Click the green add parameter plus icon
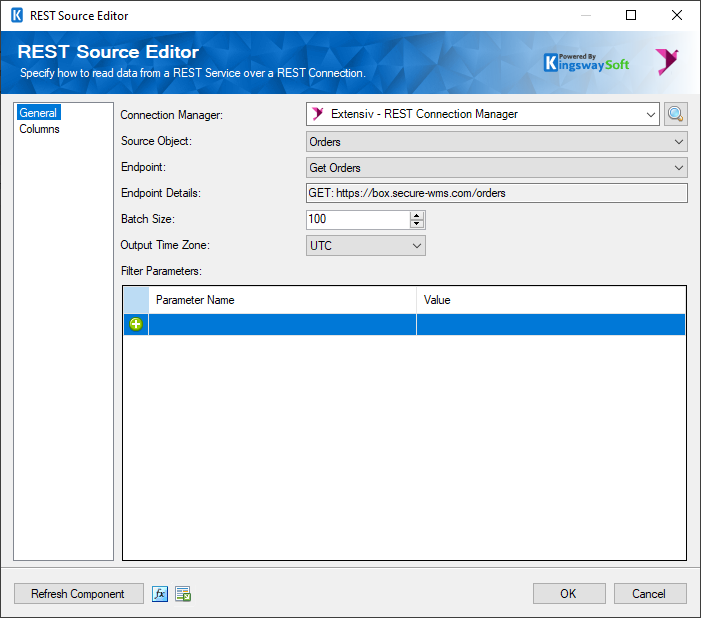 pos(136,324)
